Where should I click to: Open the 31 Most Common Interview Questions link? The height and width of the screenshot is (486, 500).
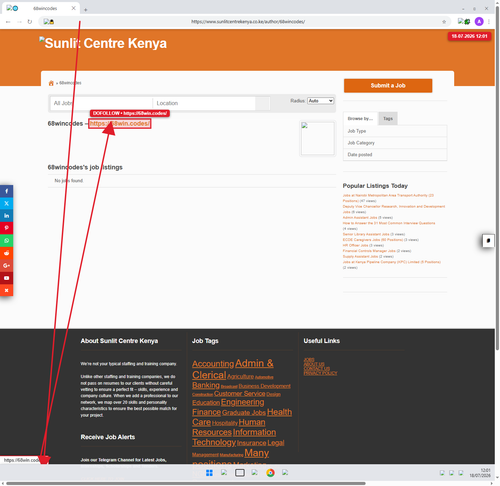[389, 223]
